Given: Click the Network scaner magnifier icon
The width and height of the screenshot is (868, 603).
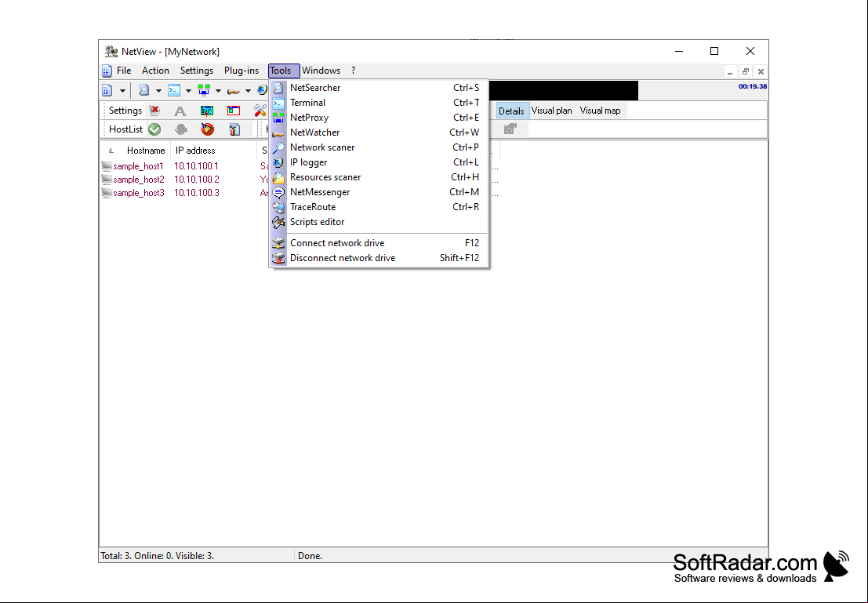Looking at the screenshot, I should coord(278,147).
